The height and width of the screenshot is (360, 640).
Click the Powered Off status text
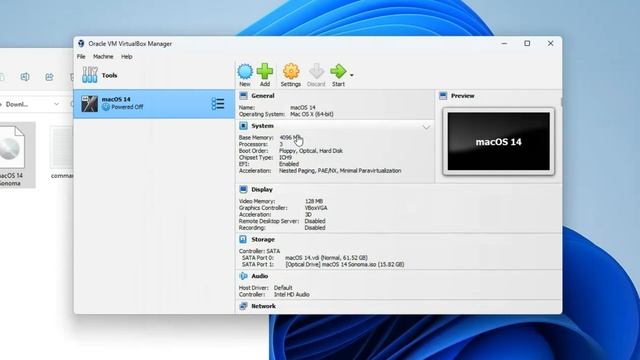click(127, 107)
